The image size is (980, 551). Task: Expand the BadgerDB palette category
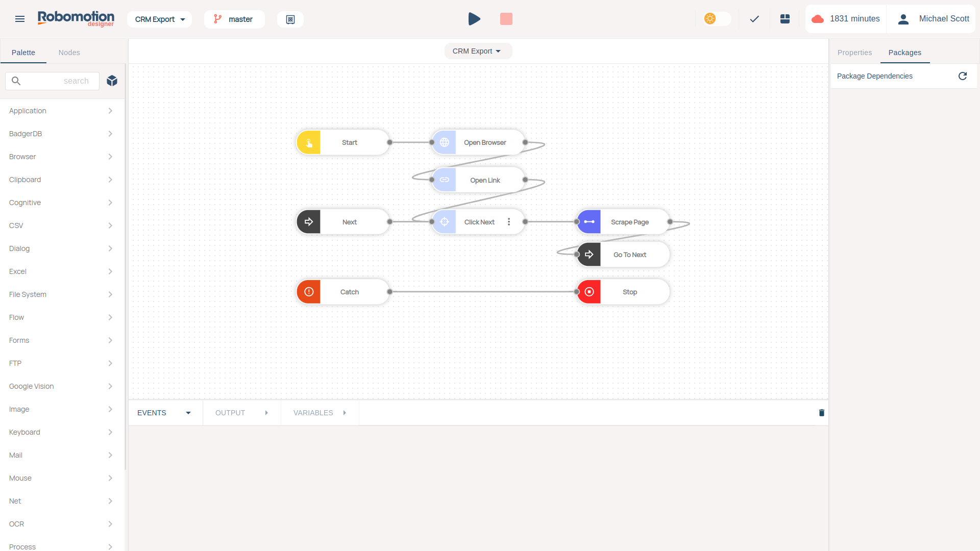click(x=61, y=134)
